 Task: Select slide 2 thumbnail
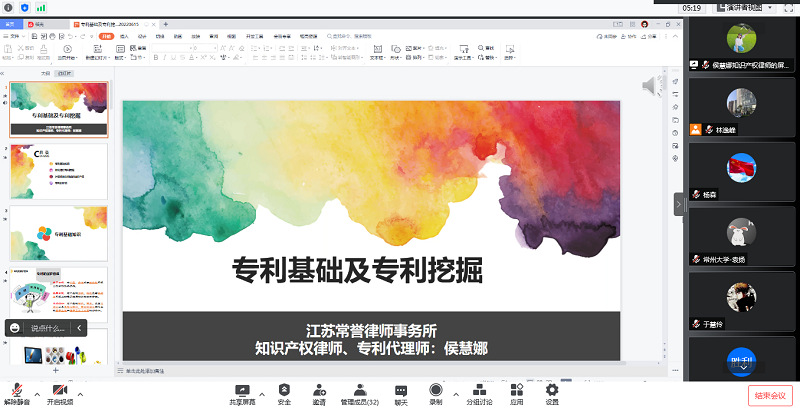[59, 171]
